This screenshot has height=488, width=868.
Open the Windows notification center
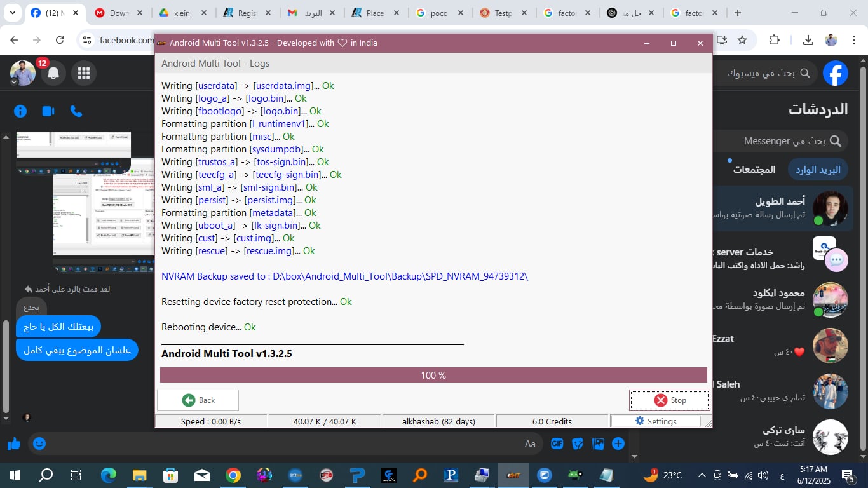pyautogui.click(x=848, y=475)
